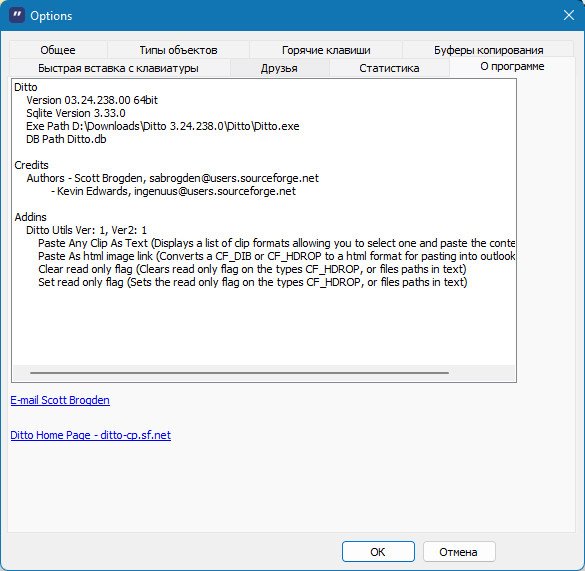Select the Горячие клавиши tab
The image size is (585, 571).
pyautogui.click(x=326, y=50)
